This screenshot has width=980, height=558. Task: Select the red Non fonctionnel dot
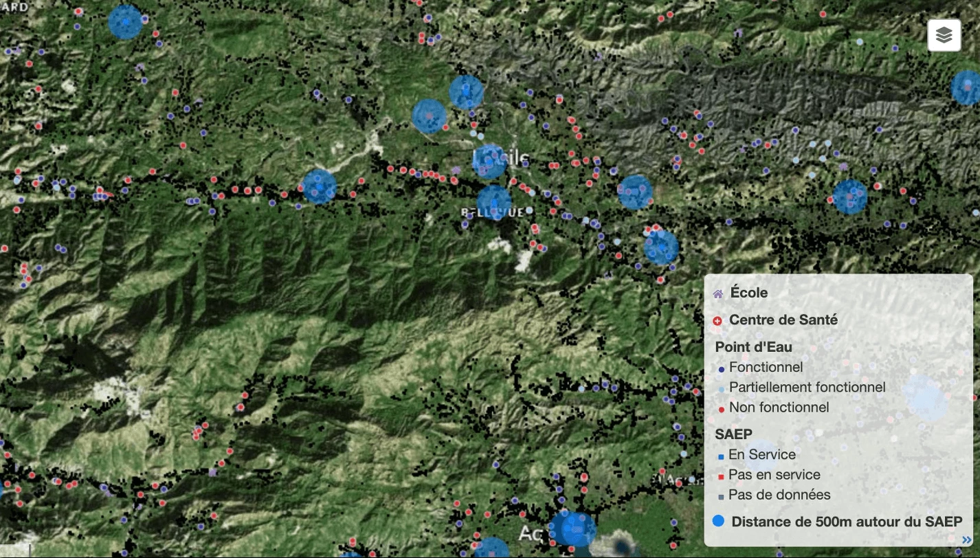(x=721, y=410)
